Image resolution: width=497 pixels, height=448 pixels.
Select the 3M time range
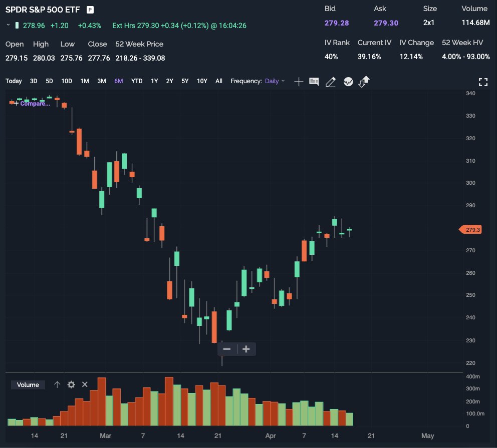102,81
